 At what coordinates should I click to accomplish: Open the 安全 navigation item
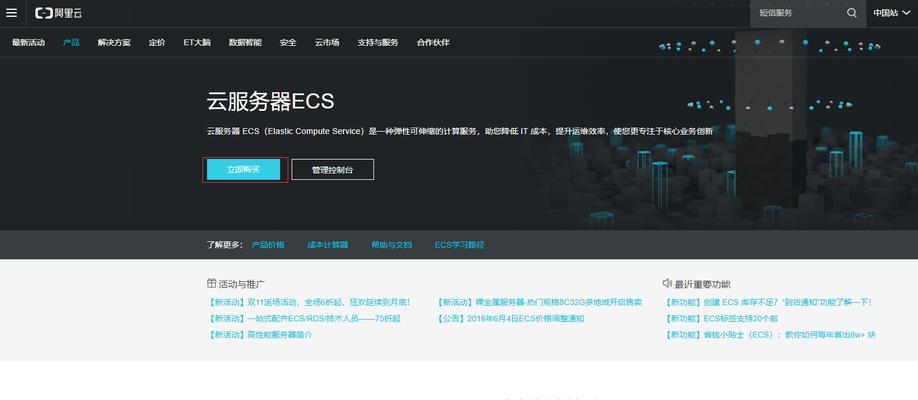(x=288, y=43)
